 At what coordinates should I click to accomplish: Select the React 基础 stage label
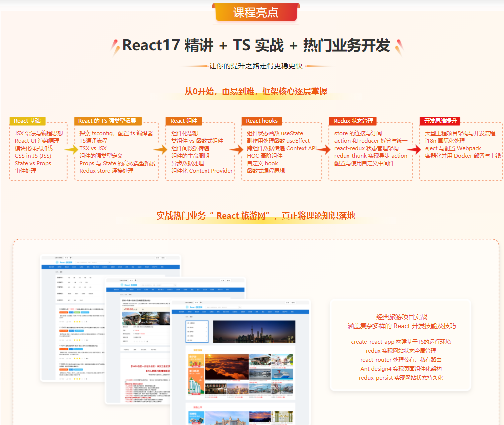coord(28,121)
